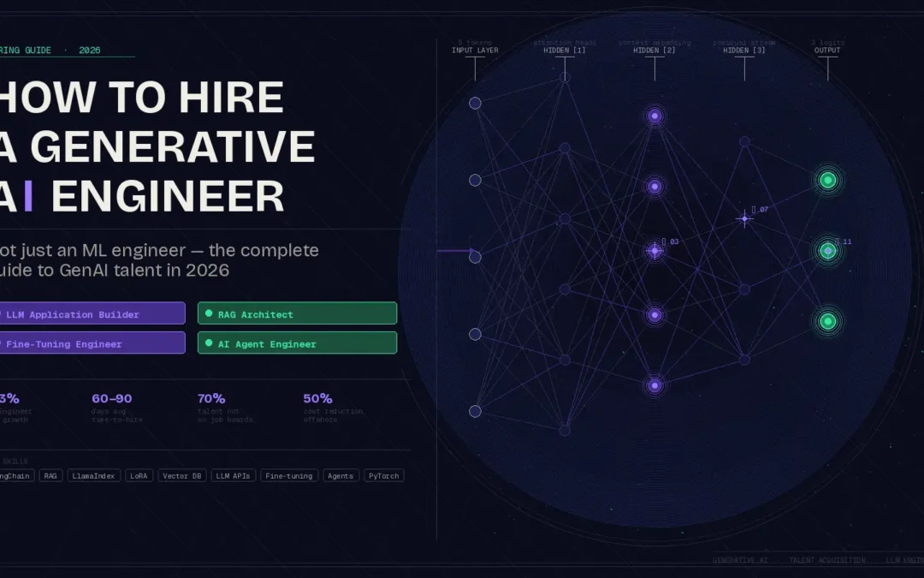This screenshot has width=924, height=578.
Task: Select the HIDDEN [1] column label
Action: pos(565,51)
